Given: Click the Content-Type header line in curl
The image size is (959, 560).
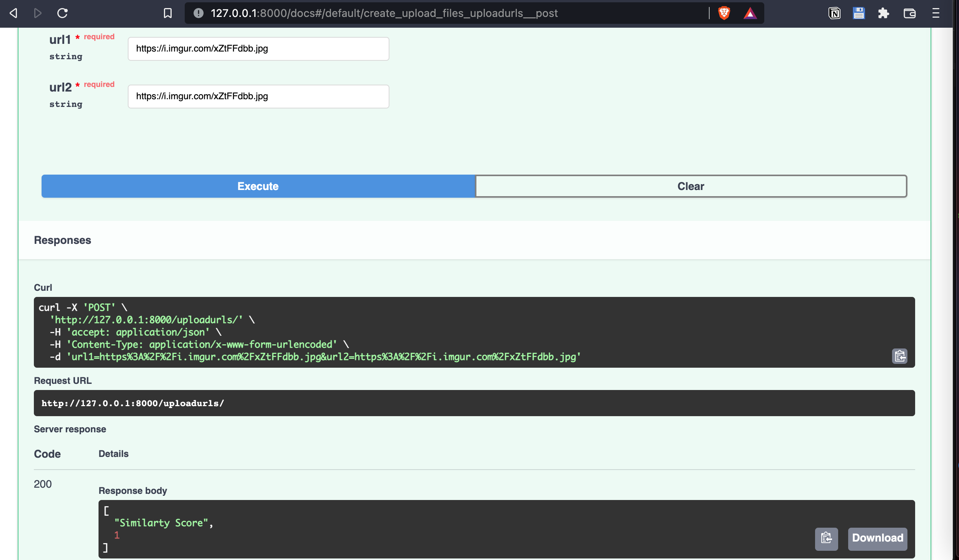Looking at the screenshot, I should point(199,345).
